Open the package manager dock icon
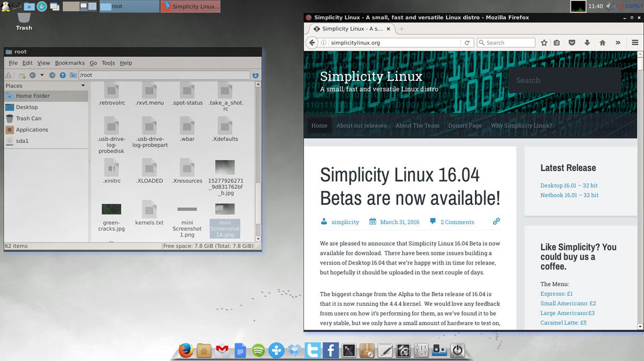This screenshot has height=361, width=644. coord(367,351)
